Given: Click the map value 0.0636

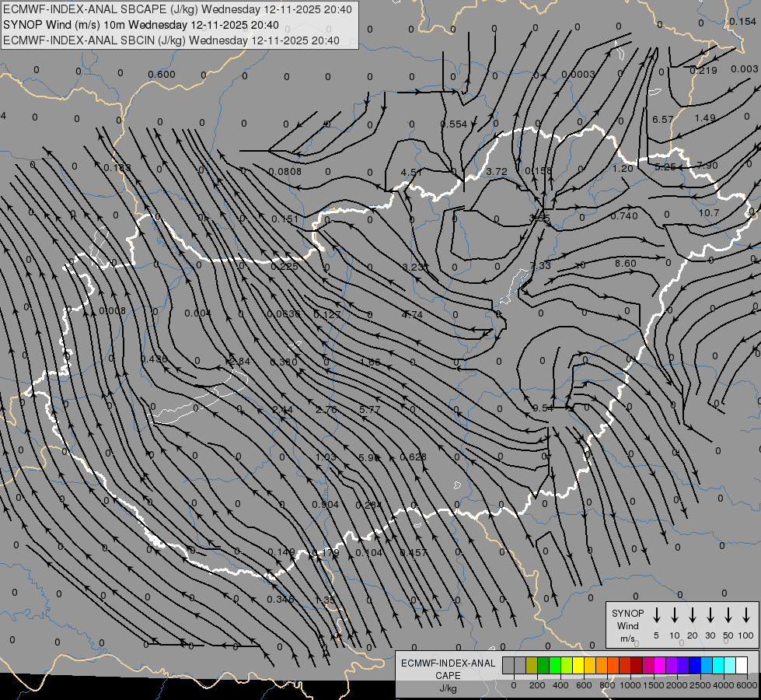Looking at the screenshot, I should click(x=284, y=314).
